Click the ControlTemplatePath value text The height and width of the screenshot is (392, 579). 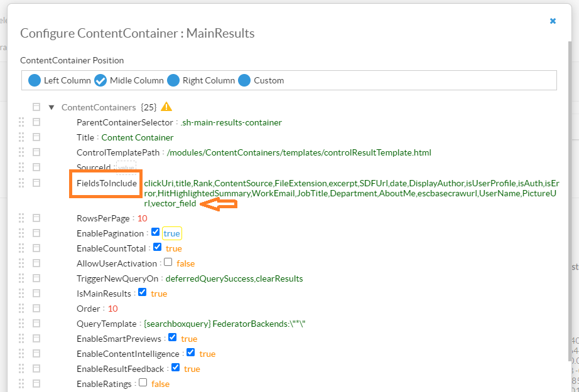click(x=299, y=152)
